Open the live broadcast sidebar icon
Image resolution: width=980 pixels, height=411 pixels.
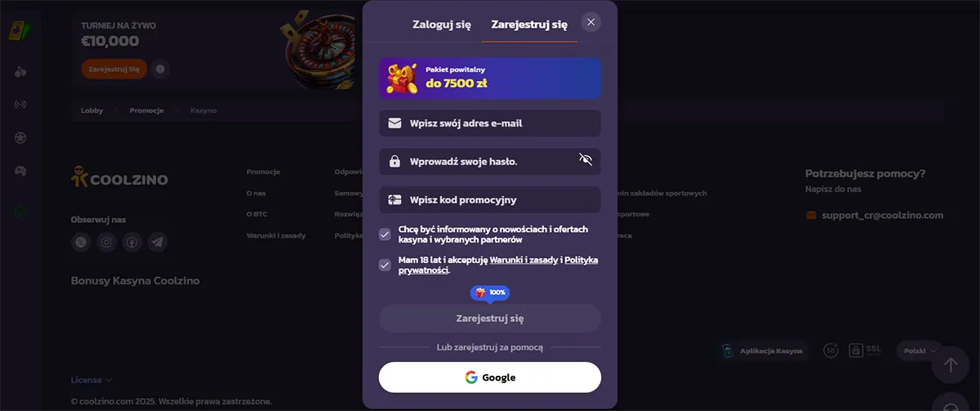(20, 105)
